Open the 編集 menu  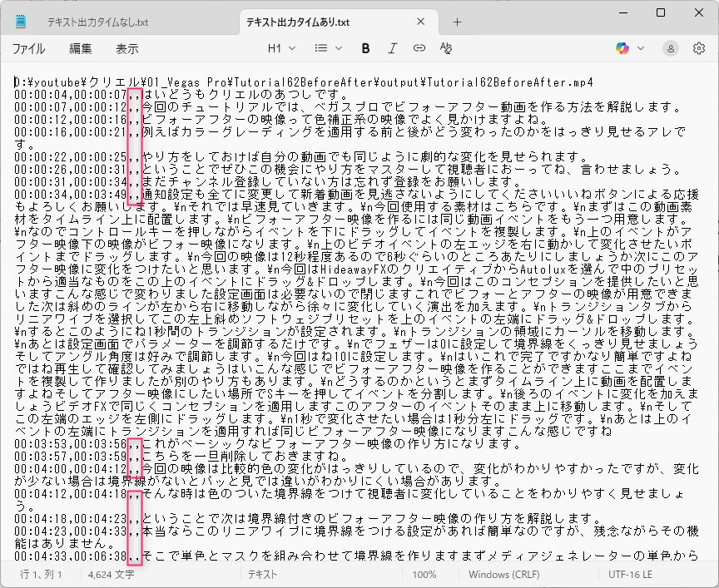point(81,49)
